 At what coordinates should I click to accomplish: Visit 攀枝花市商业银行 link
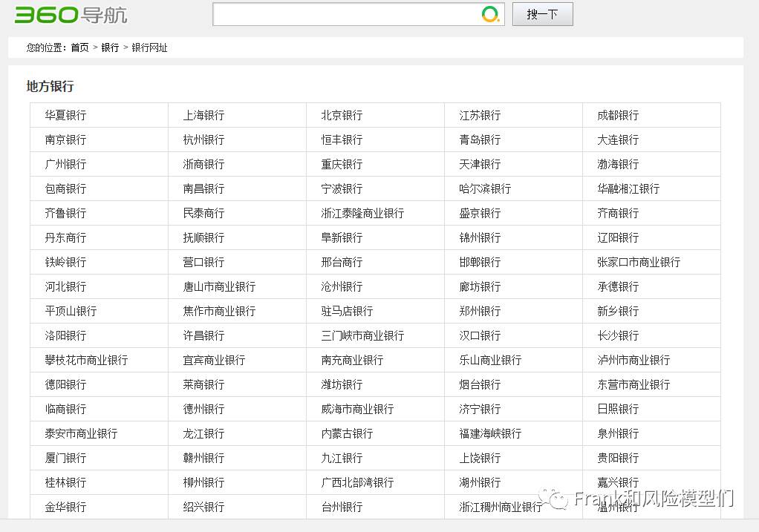coord(86,360)
